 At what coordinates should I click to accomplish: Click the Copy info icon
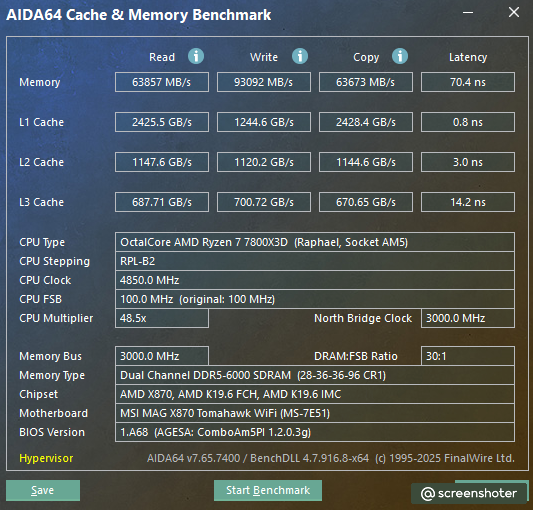coord(400,56)
